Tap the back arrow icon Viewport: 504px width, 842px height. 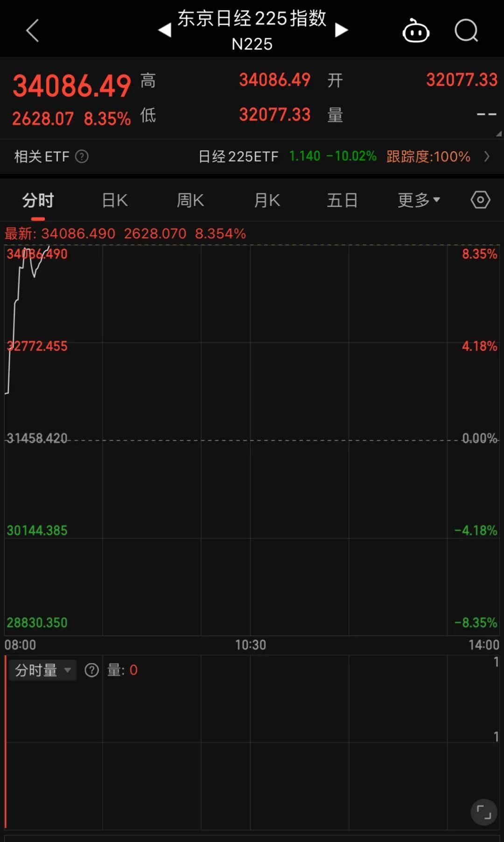click(x=32, y=31)
